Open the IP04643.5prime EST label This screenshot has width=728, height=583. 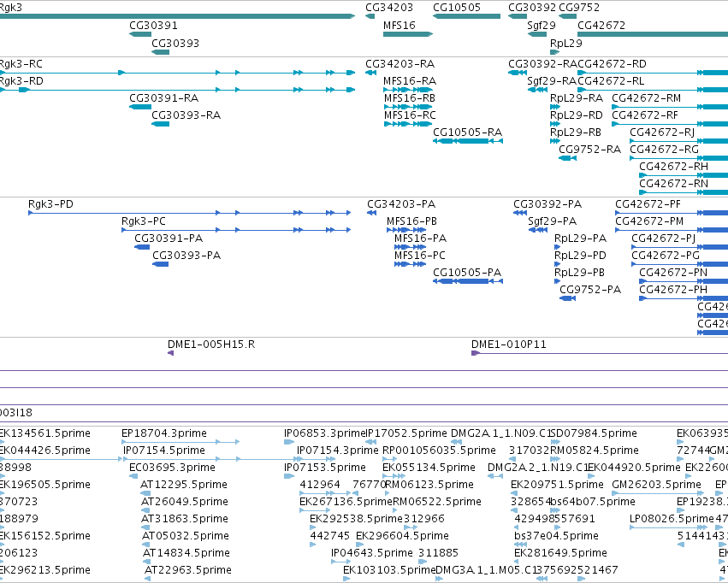372,553
